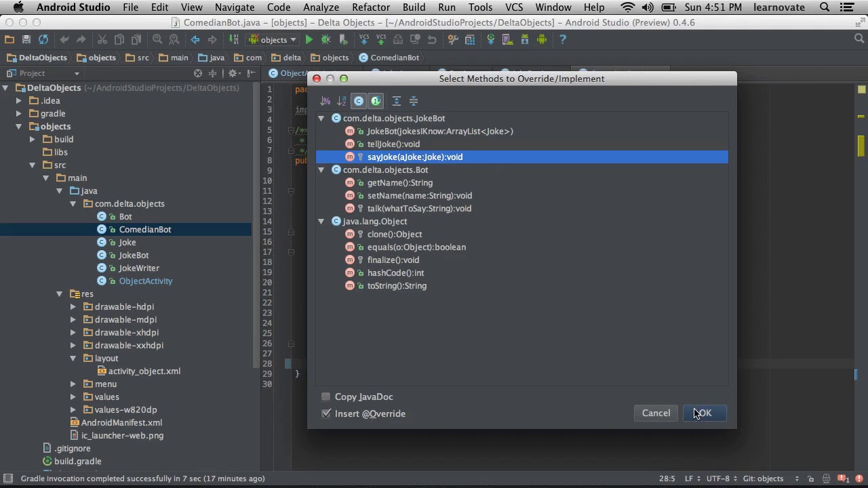
Task: Click the ComedianBot breadcrumb
Action: (389, 58)
